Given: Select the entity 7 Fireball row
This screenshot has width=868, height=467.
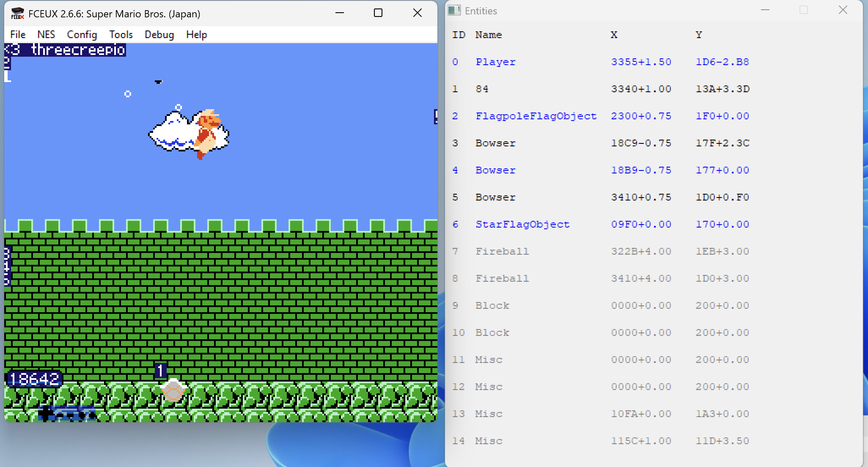Looking at the screenshot, I should click(x=502, y=252).
